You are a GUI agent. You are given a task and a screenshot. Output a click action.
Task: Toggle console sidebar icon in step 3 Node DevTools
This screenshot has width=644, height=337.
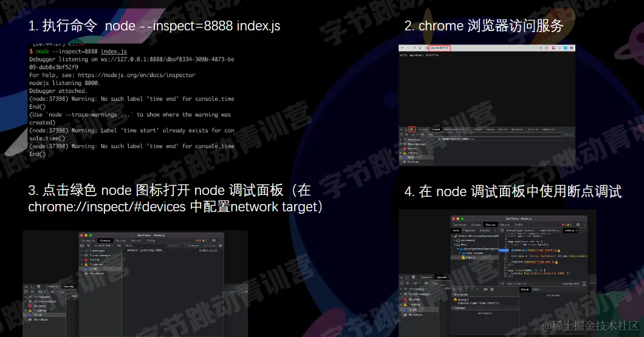(82, 245)
